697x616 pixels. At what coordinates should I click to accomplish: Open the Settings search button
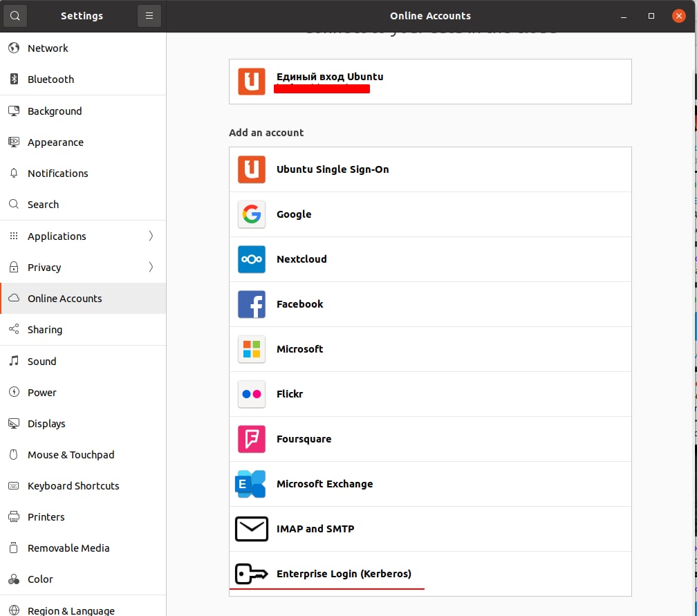click(15, 16)
